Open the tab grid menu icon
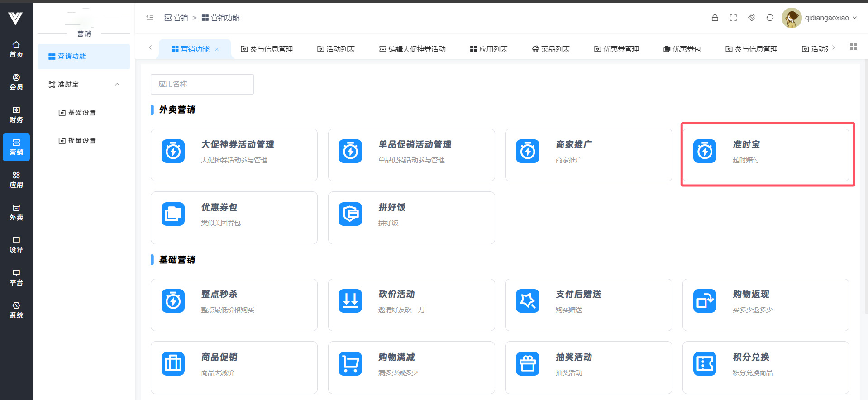868x400 pixels. 853,47
